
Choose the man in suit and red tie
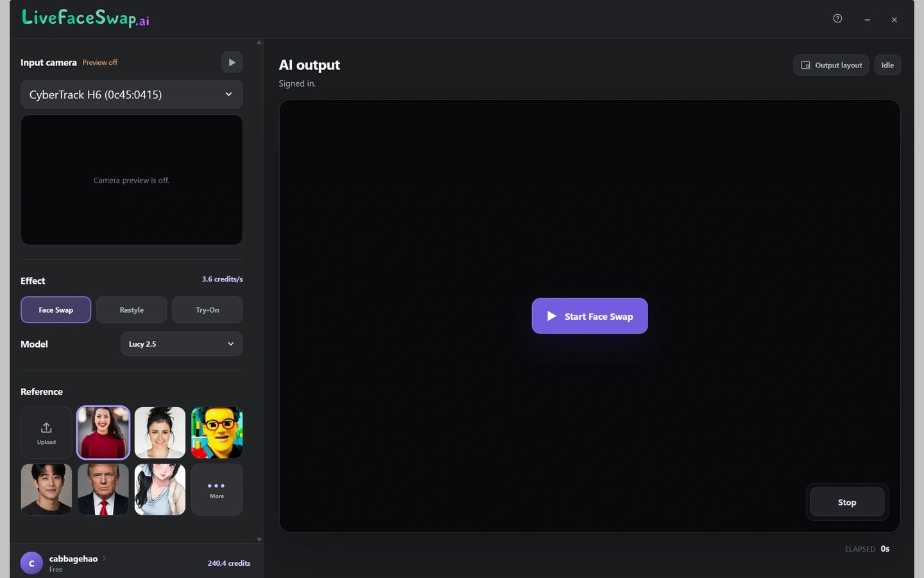tap(103, 489)
